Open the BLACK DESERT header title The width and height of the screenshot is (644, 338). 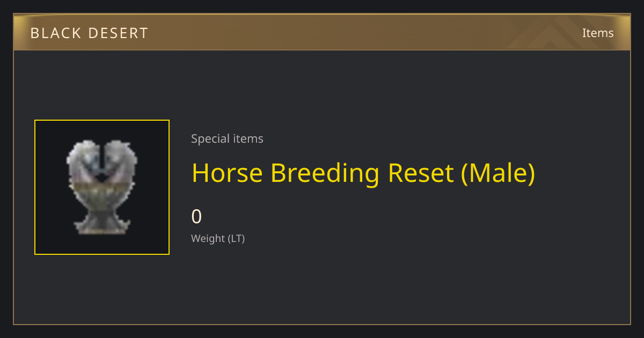pyautogui.click(x=89, y=33)
